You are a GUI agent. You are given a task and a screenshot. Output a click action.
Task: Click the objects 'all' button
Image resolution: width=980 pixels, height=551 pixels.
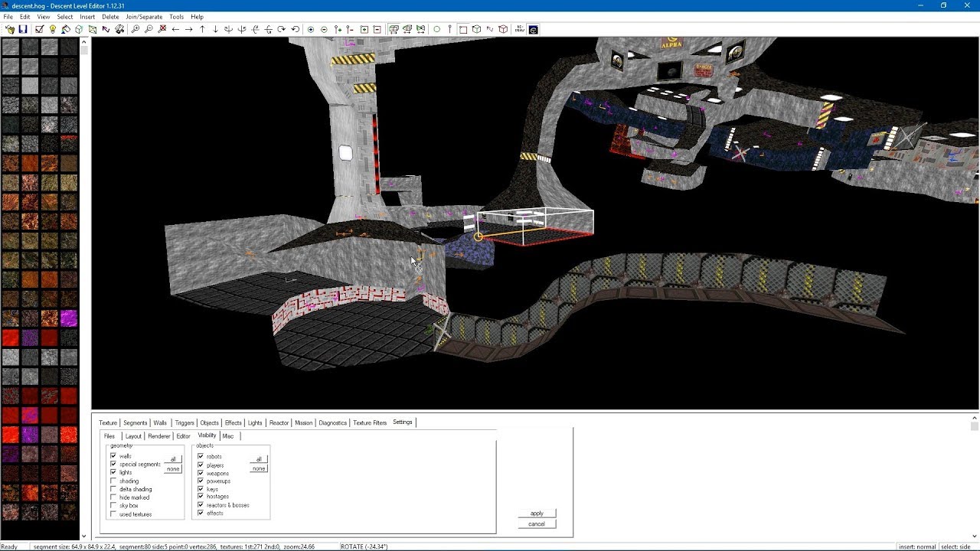point(259,459)
